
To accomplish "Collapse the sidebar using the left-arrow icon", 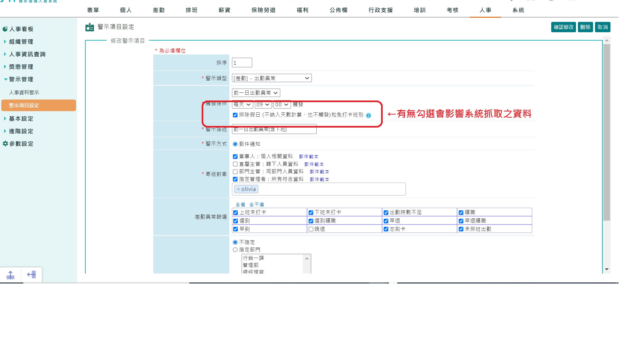I will pyautogui.click(x=31, y=274).
